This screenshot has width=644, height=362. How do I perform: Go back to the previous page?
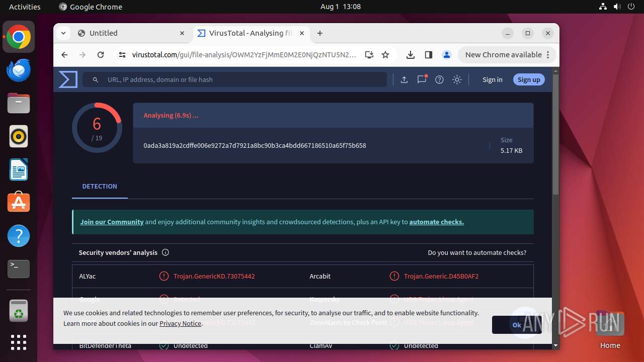coord(64,55)
